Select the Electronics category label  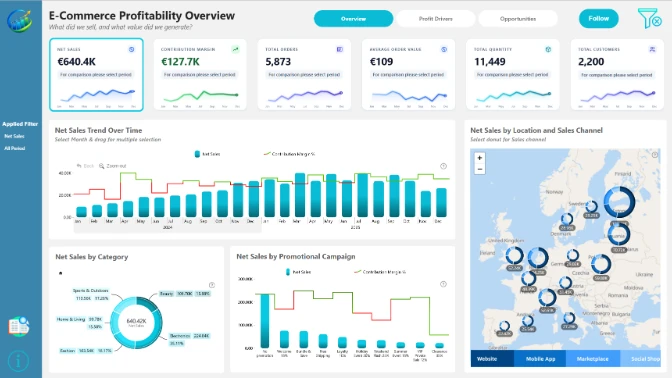click(180, 336)
